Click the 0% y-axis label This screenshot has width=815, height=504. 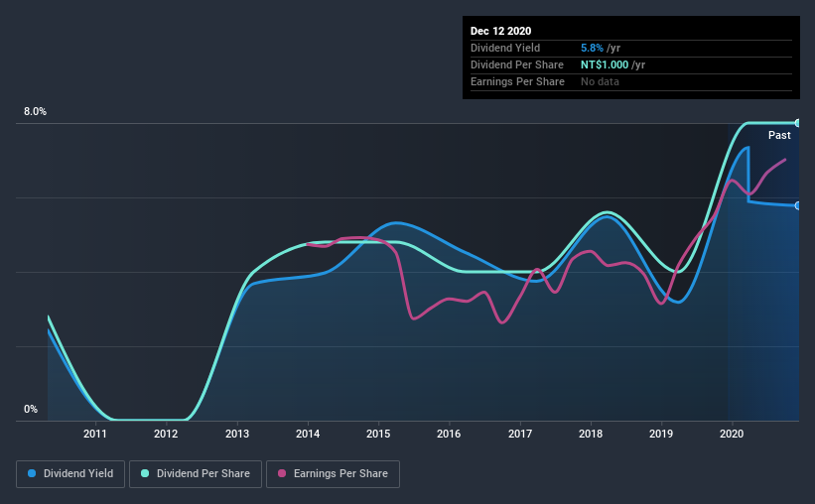[31, 410]
